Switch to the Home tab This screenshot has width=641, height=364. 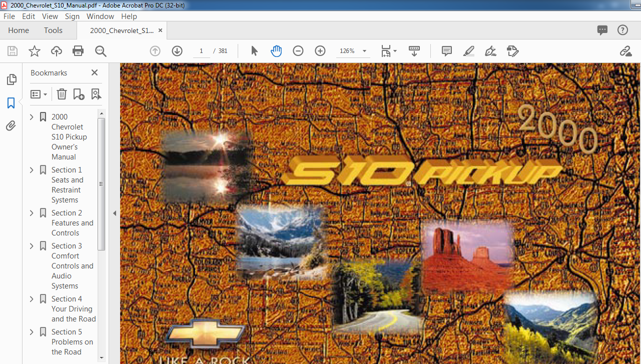click(19, 30)
